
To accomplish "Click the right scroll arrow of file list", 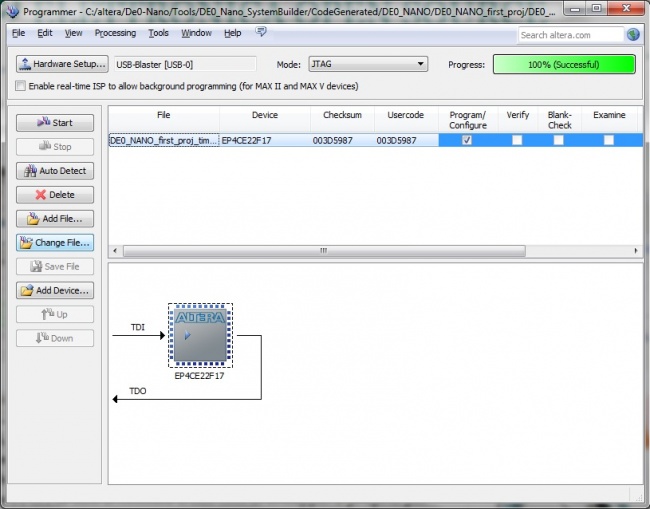I will (x=636, y=250).
